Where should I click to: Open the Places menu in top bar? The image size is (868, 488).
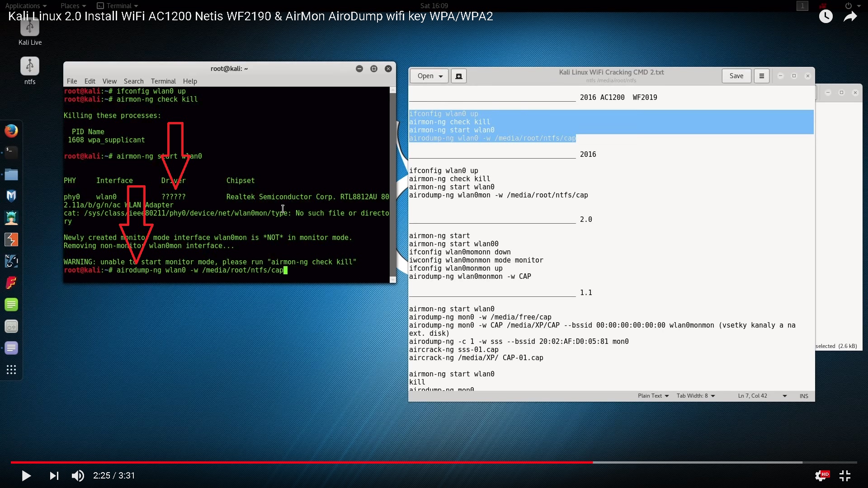(73, 5)
